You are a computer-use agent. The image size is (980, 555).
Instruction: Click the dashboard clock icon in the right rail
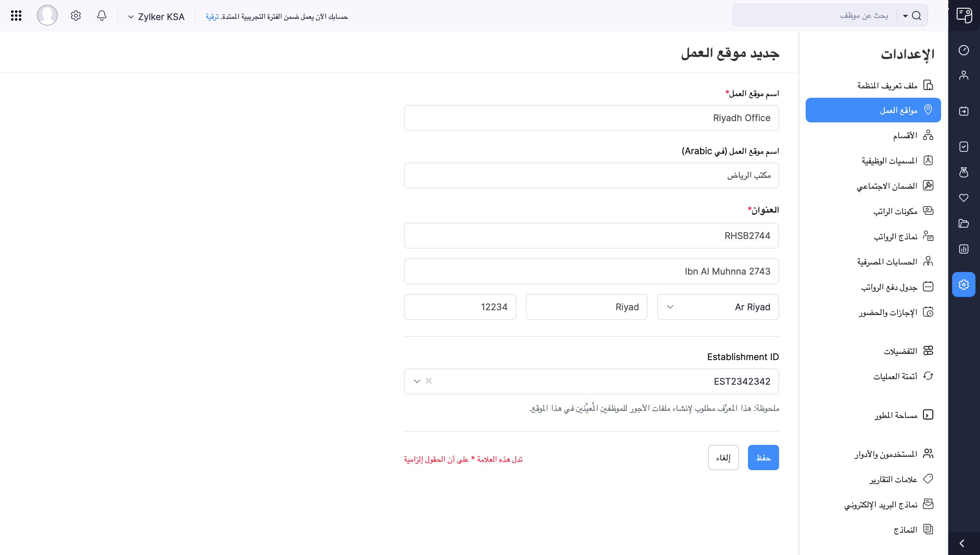[x=964, y=50]
